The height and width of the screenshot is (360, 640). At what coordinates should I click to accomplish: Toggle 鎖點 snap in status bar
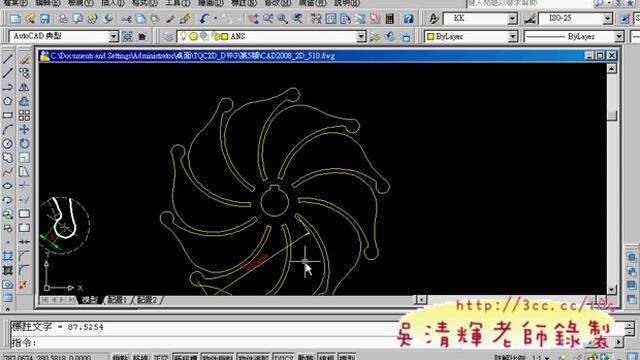click(x=120, y=357)
